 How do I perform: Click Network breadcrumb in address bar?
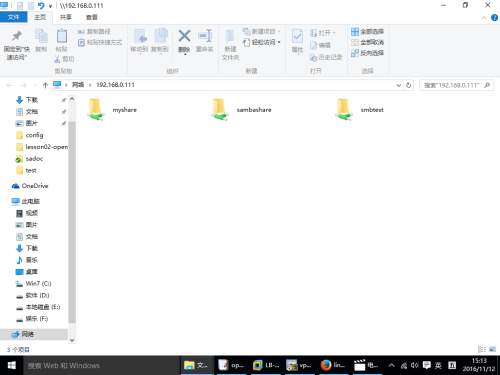point(78,85)
